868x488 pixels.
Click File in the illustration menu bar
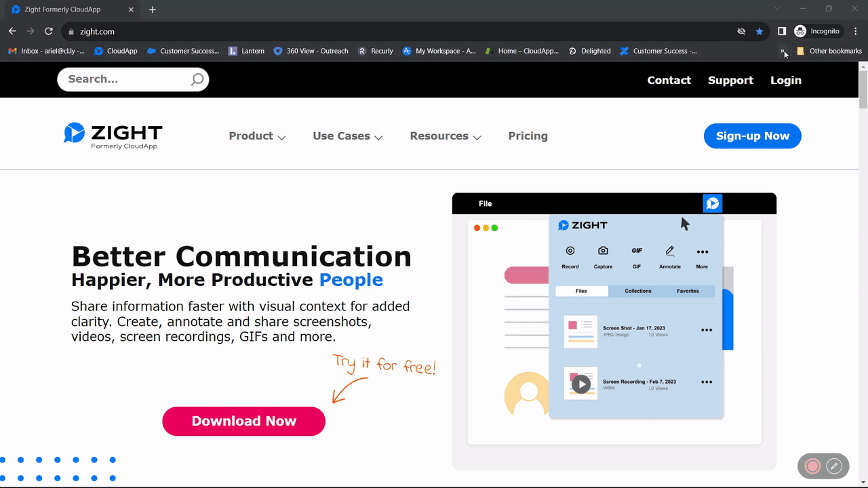coord(486,203)
